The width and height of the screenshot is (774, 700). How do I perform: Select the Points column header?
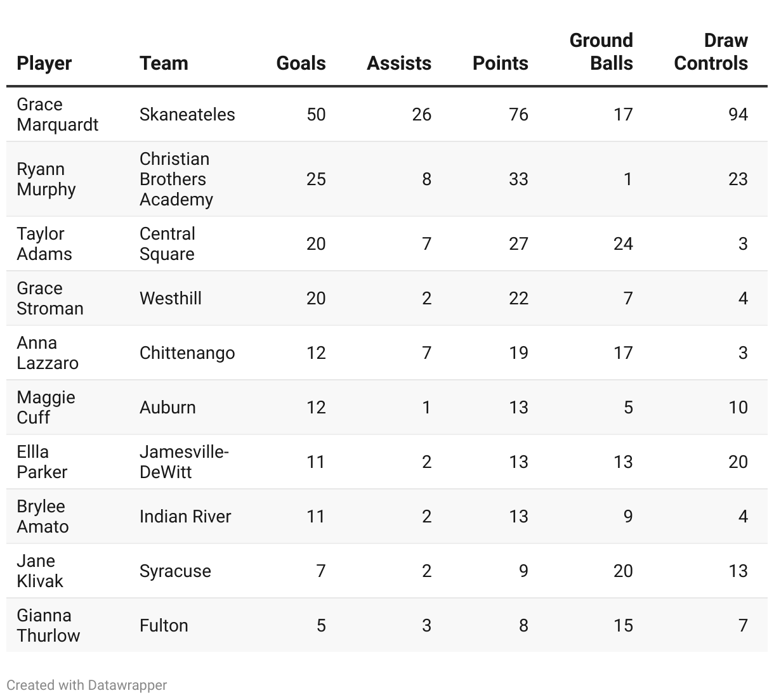click(500, 63)
